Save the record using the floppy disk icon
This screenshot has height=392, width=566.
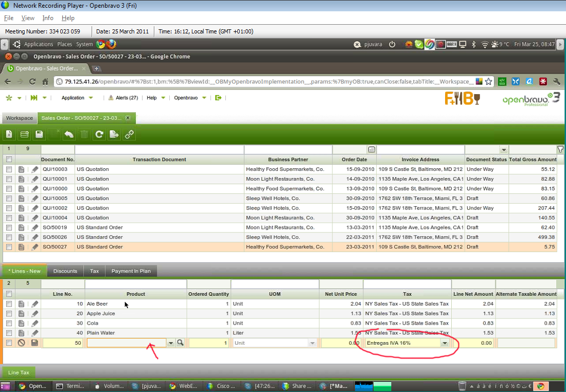tap(39, 135)
